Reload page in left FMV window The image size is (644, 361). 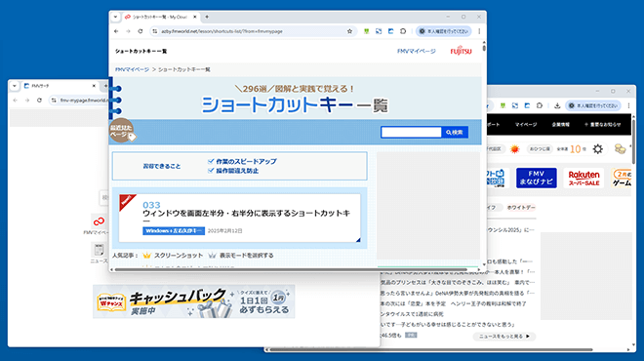(x=39, y=100)
